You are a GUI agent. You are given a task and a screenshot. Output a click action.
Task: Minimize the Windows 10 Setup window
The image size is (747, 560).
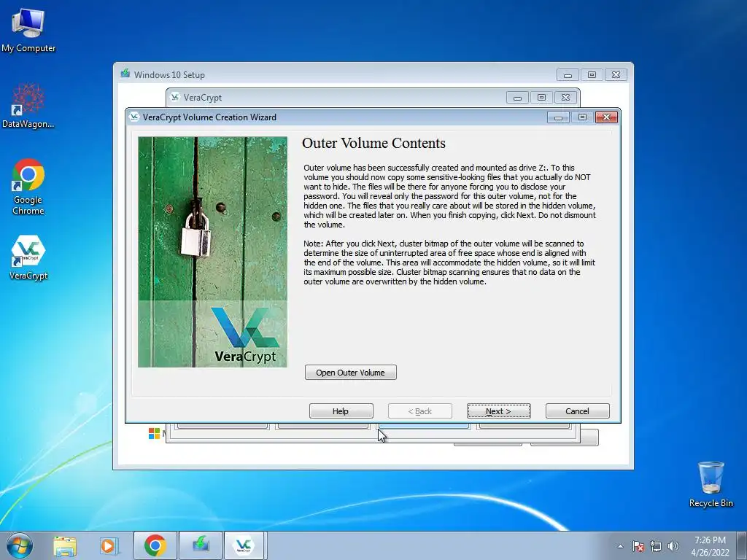[568, 75]
